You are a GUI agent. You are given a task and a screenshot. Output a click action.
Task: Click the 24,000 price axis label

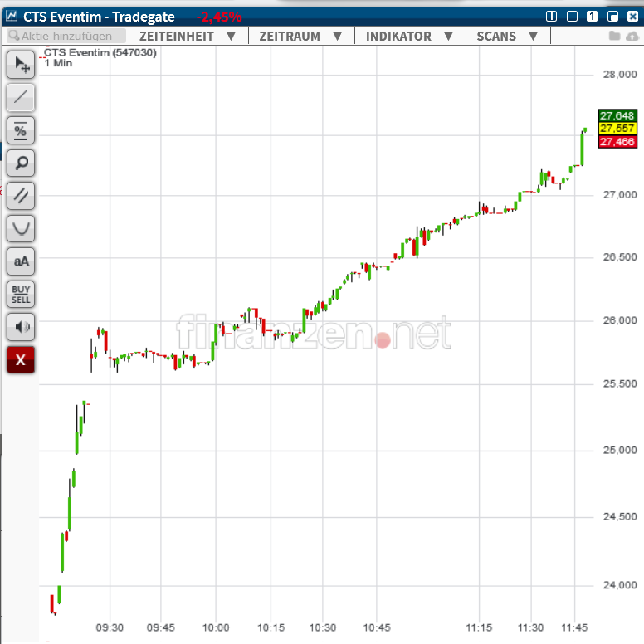pyautogui.click(x=620, y=585)
